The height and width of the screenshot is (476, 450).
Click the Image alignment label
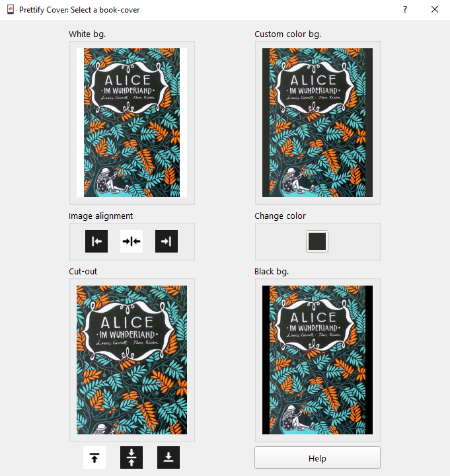[x=100, y=216]
